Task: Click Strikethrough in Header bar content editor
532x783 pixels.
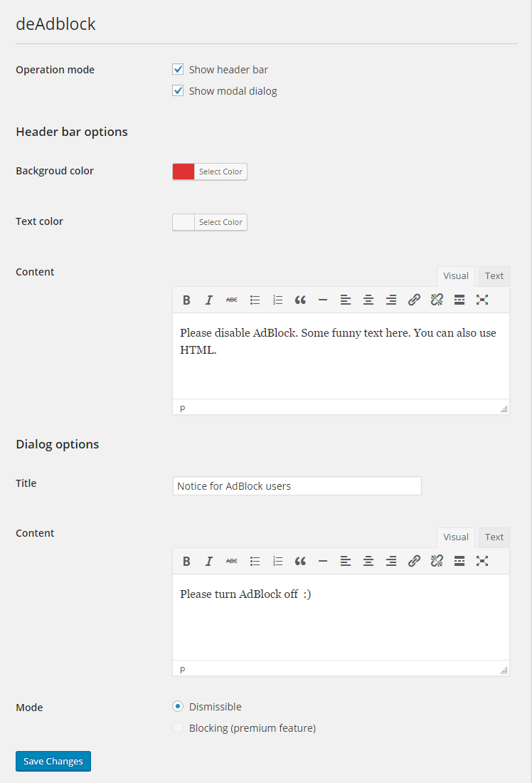Action: 232,300
